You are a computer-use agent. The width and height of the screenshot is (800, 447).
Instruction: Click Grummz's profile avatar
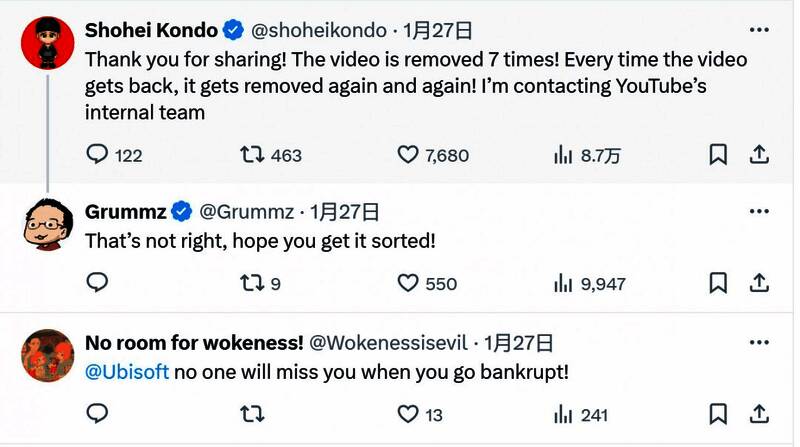(48, 225)
